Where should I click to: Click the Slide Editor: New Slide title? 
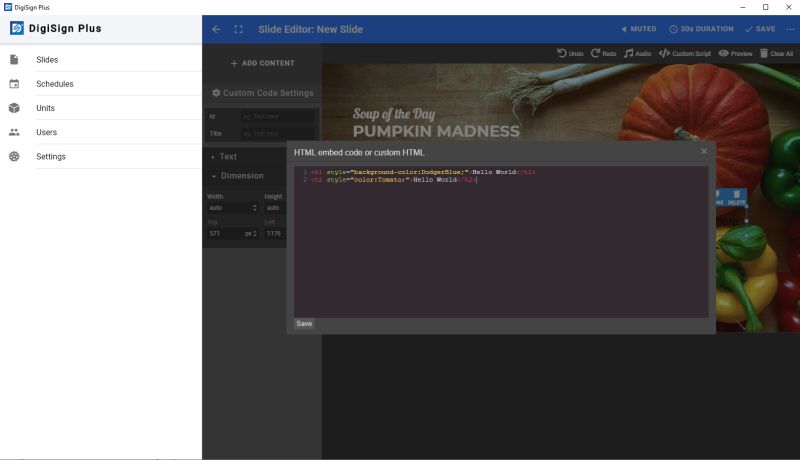(311, 30)
